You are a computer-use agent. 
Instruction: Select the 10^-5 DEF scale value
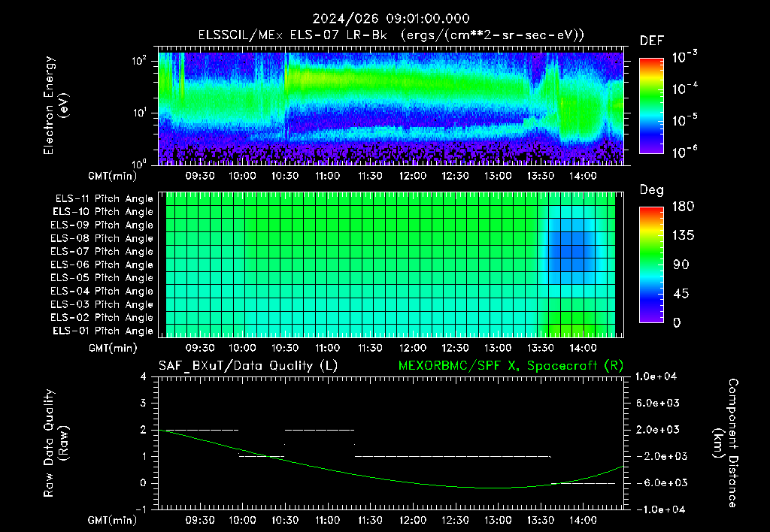[685, 119]
